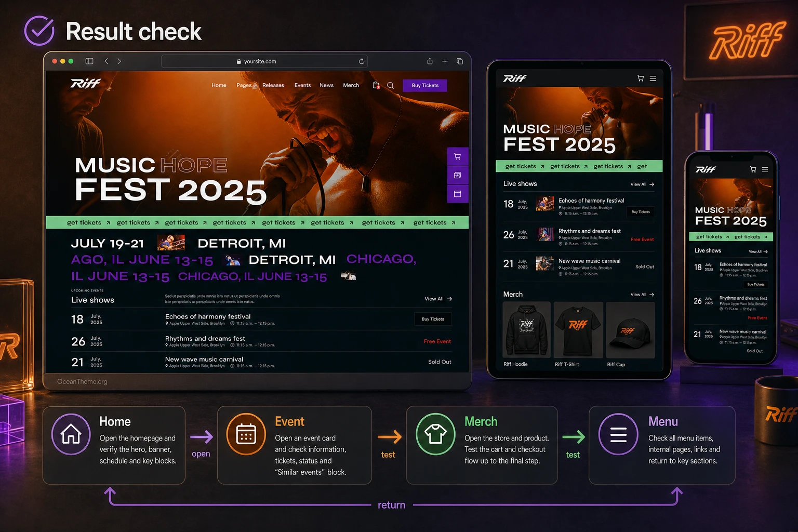Click Free Event on the phone
This screenshot has height=532, width=798.
757,317
